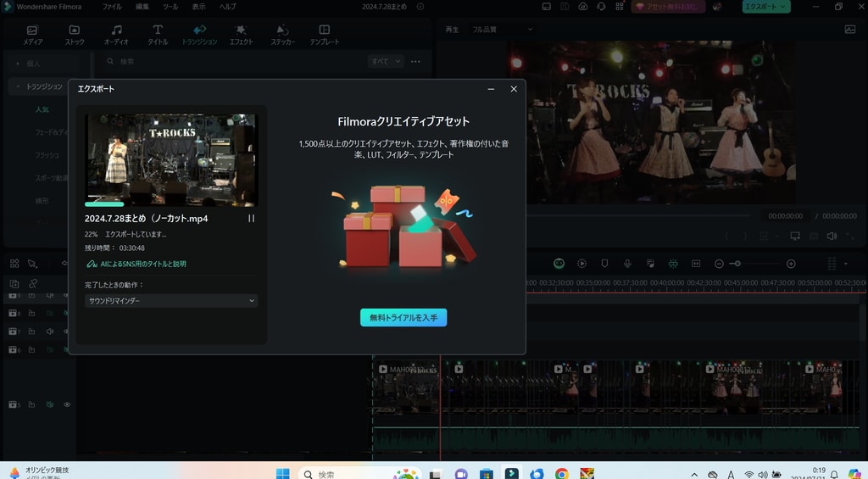
Task: Lock video track 7
Action: (31, 331)
